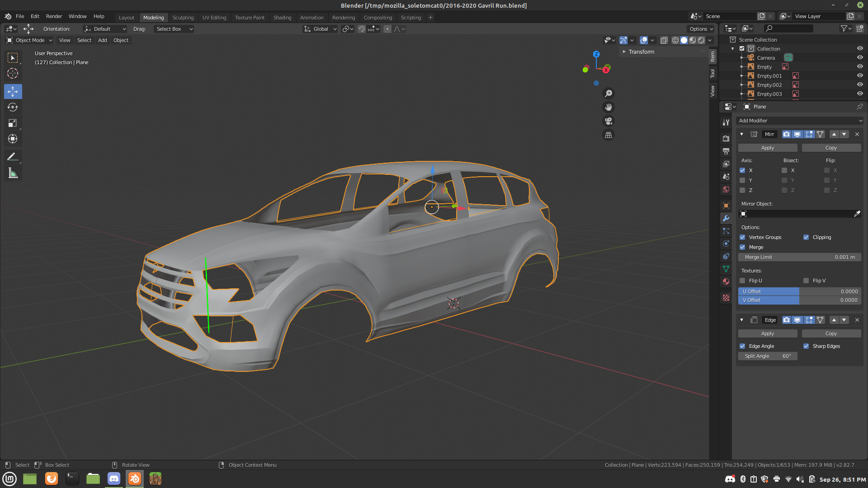Switch to the Shading workspace tab
The image size is (868, 488).
[x=282, y=18]
